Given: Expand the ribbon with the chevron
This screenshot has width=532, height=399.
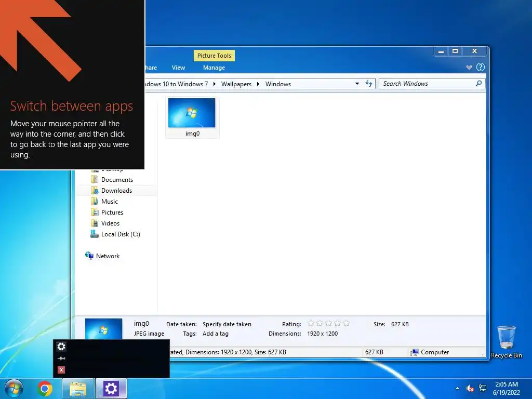Looking at the screenshot, I should pyautogui.click(x=469, y=67).
